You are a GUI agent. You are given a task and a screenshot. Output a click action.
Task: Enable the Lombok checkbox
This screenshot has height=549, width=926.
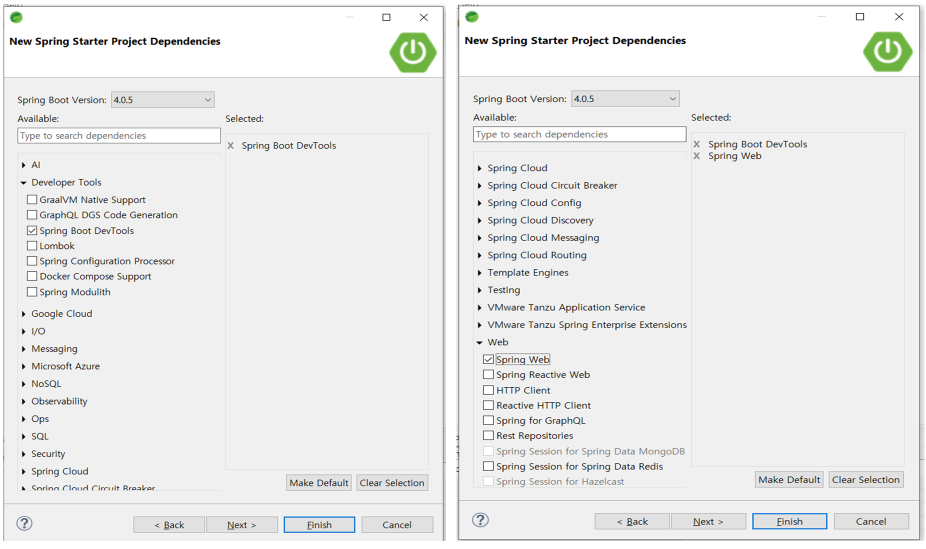(32, 246)
